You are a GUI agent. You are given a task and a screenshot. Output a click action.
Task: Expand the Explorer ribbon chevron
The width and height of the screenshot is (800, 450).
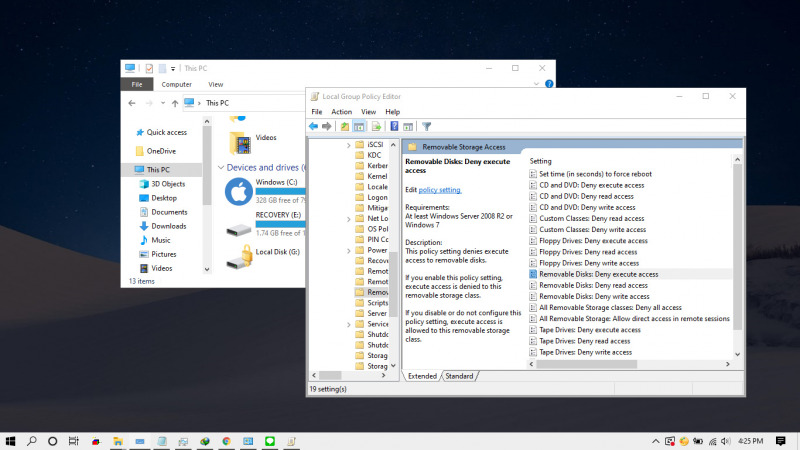pyautogui.click(x=536, y=84)
